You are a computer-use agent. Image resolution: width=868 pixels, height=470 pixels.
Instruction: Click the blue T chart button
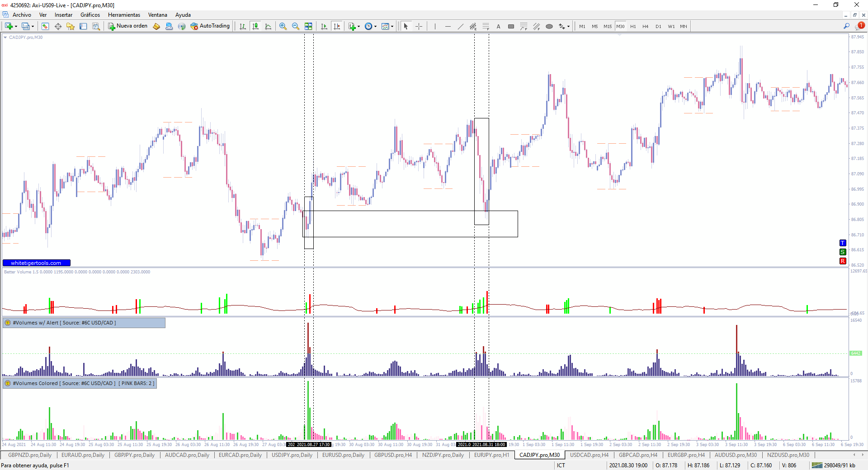tap(843, 243)
